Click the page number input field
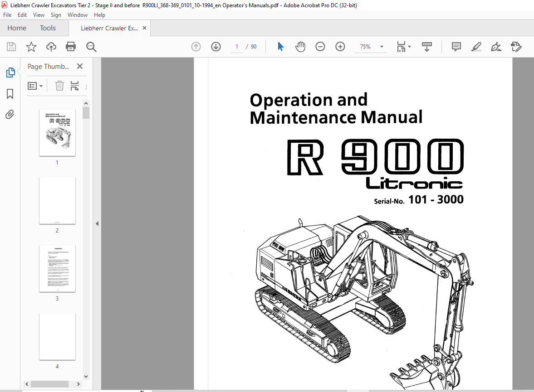This screenshot has width=534, height=392. pyautogui.click(x=237, y=47)
